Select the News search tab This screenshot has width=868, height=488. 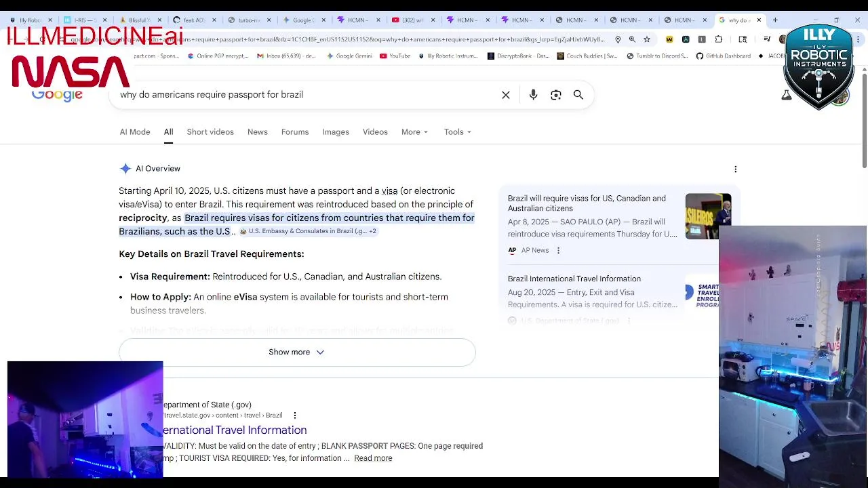(258, 132)
